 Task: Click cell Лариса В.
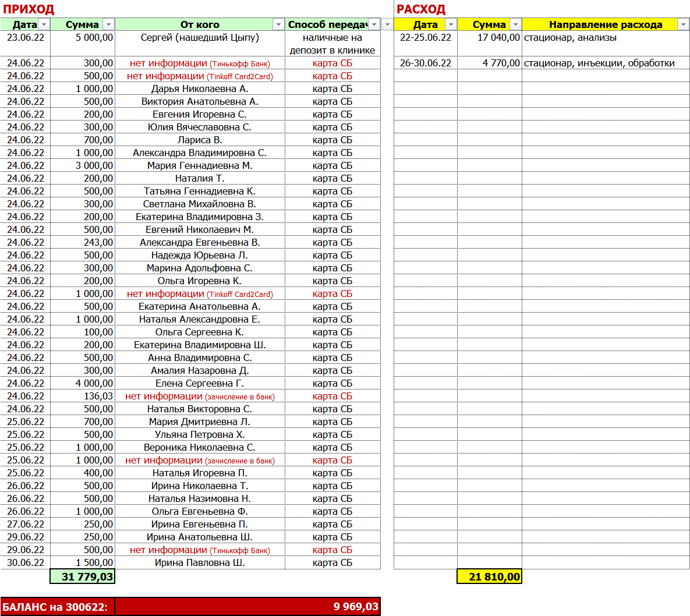(200, 140)
